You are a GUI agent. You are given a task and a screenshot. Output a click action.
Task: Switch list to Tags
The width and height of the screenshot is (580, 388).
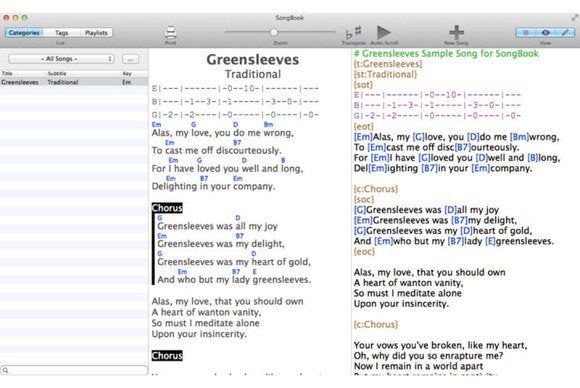62,33
